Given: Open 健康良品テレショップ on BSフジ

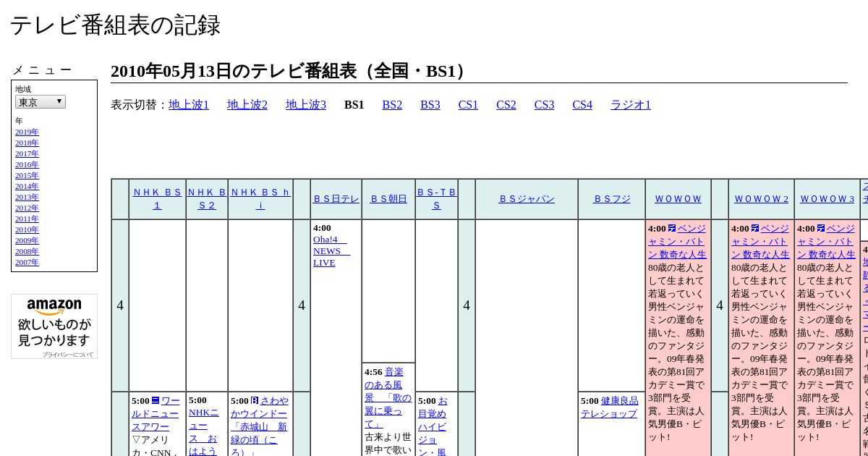Looking at the screenshot, I should pos(610,408).
